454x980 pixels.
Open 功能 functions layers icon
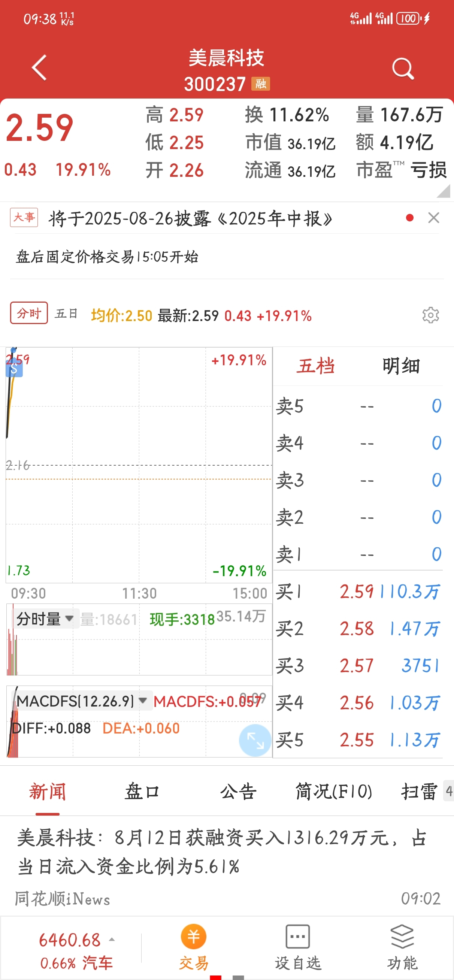pyautogui.click(x=402, y=947)
